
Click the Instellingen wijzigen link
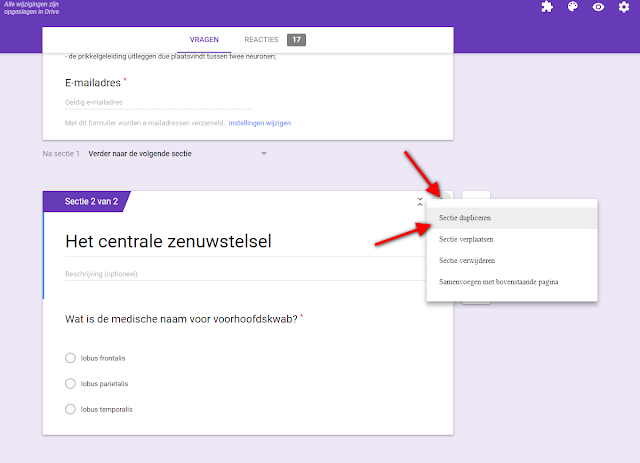[260, 123]
